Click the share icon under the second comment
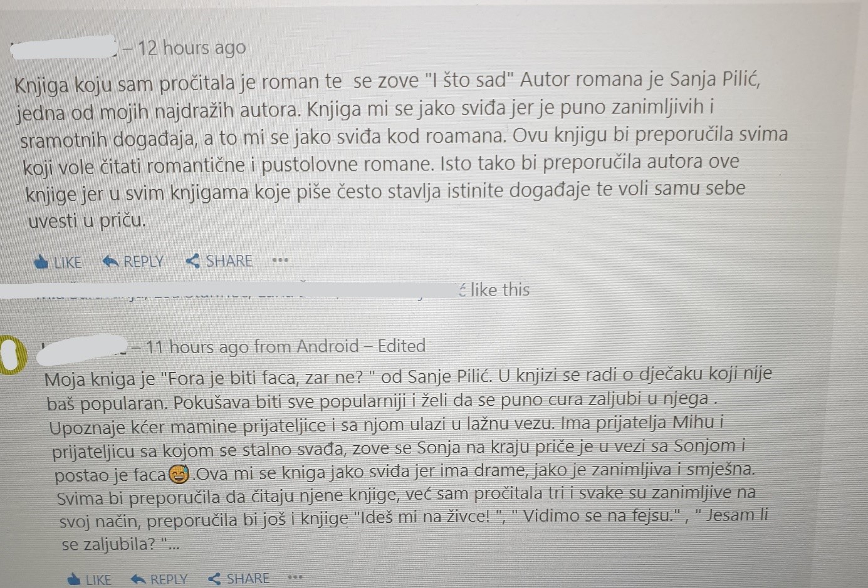The image size is (868, 588). tap(214, 579)
